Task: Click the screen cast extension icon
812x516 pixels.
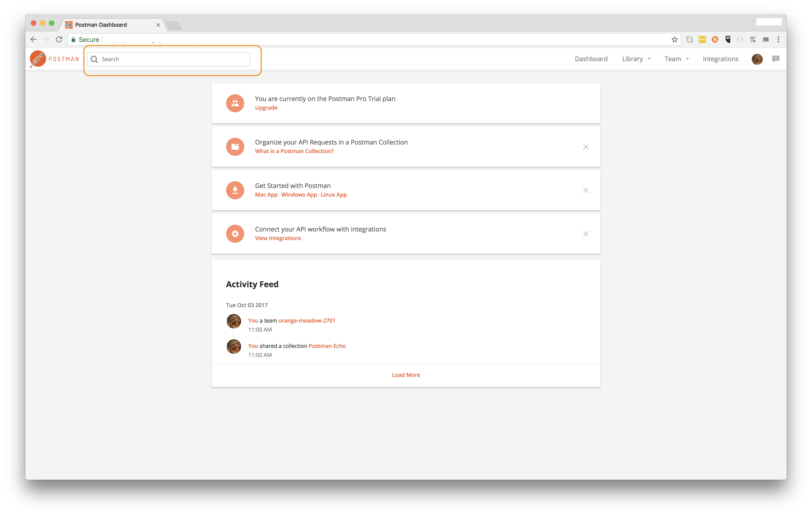Action: point(766,39)
